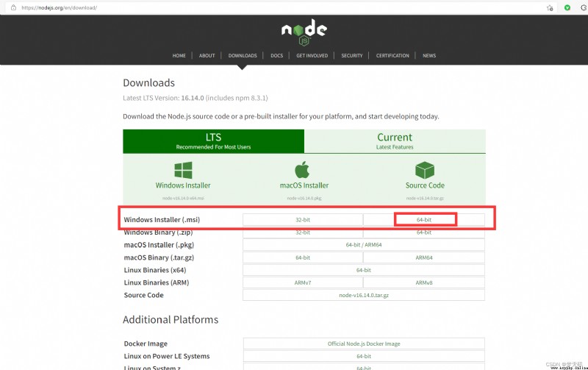This screenshot has width=588, height=370.
Task: Open the CERTIFICATION nav item
Action: coord(392,56)
